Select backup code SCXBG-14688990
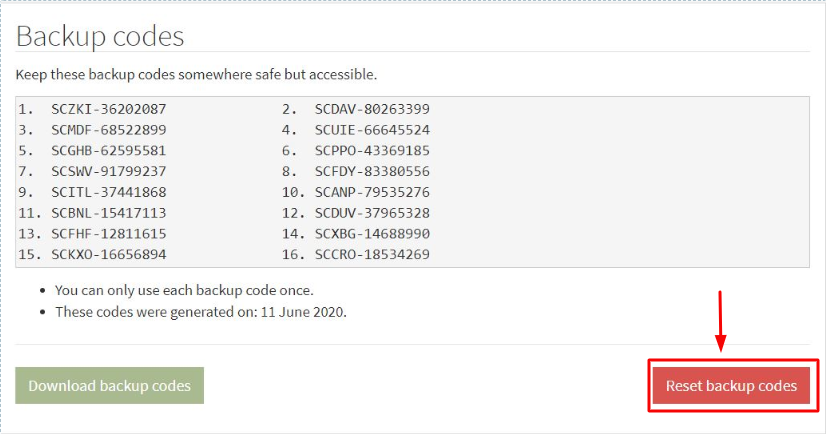 372,233
